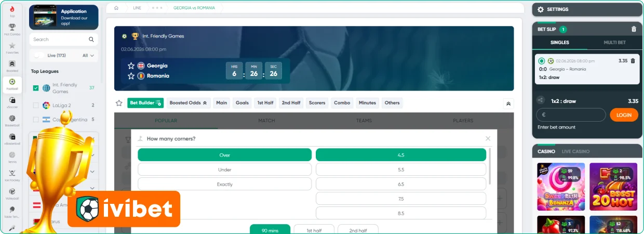Select vBasketball in the sidebar
644x234 pixels.
[12, 136]
